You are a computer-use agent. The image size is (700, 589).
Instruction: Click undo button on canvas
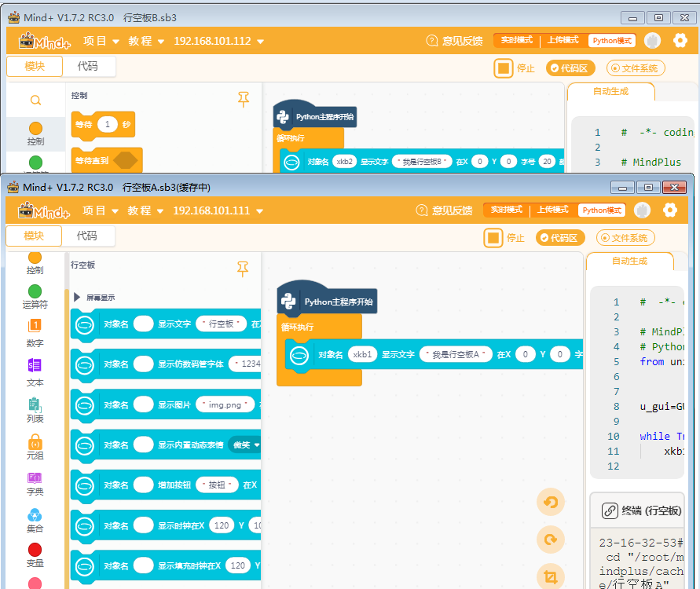pos(551,502)
